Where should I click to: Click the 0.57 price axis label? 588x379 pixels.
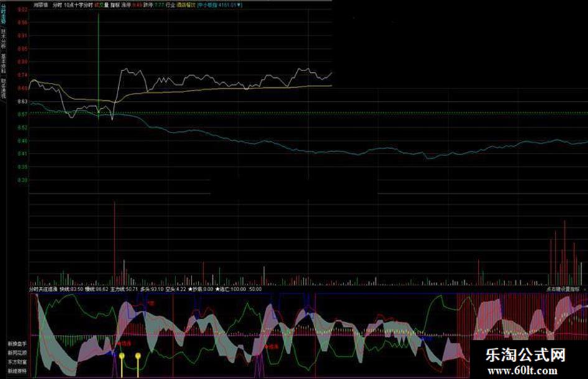tap(22, 115)
